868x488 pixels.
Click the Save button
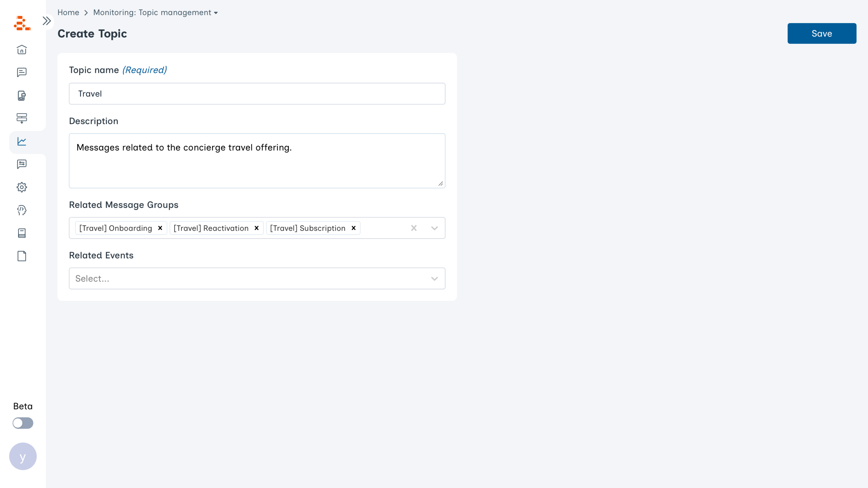(x=821, y=33)
